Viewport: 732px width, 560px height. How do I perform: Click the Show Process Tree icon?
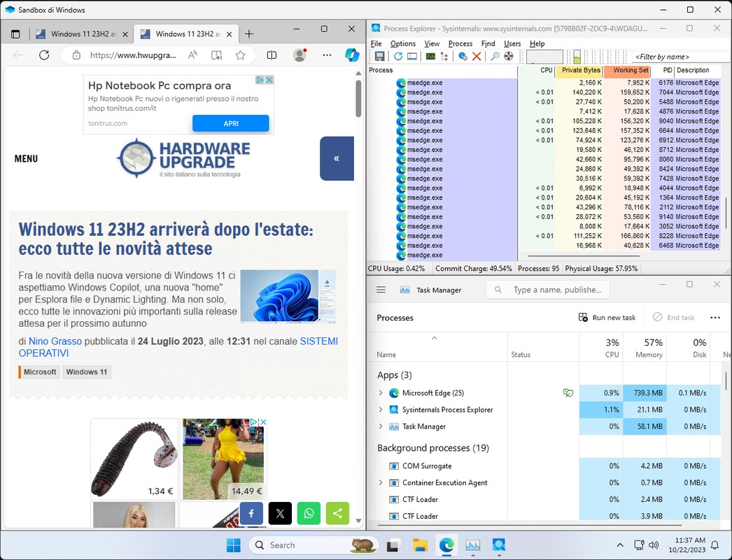pos(444,57)
